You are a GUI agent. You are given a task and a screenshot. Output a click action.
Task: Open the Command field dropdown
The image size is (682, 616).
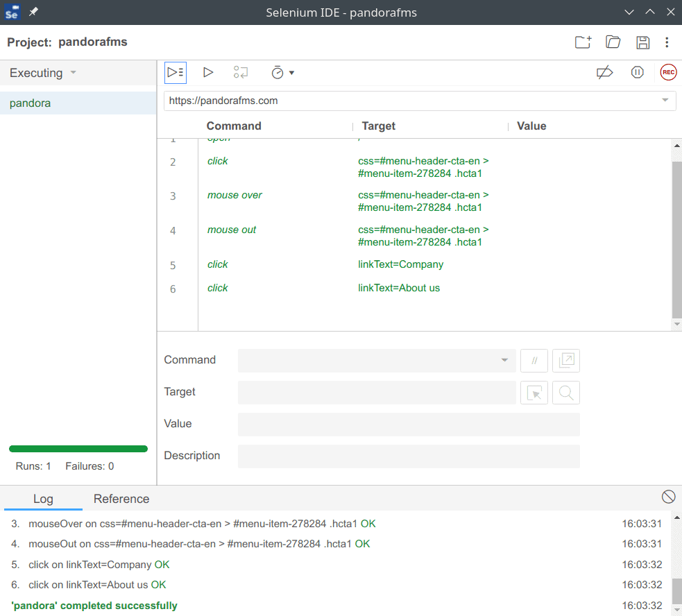click(504, 360)
